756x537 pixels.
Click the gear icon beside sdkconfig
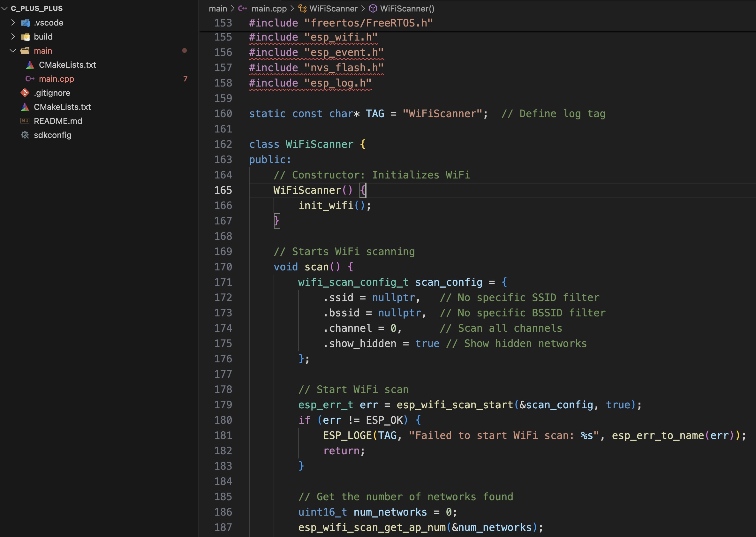click(25, 135)
